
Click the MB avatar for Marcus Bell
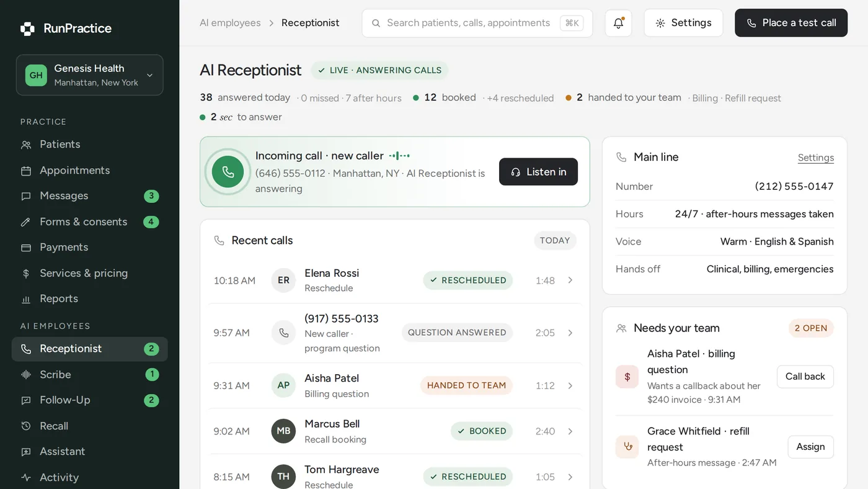(x=283, y=431)
